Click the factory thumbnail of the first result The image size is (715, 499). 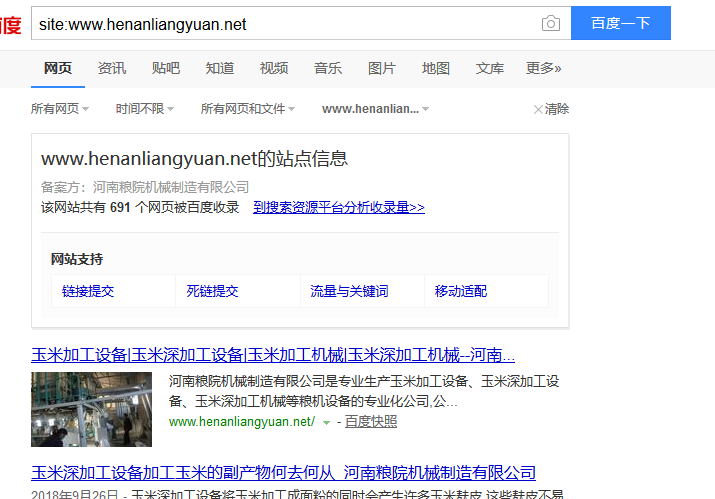[x=91, y=409]
